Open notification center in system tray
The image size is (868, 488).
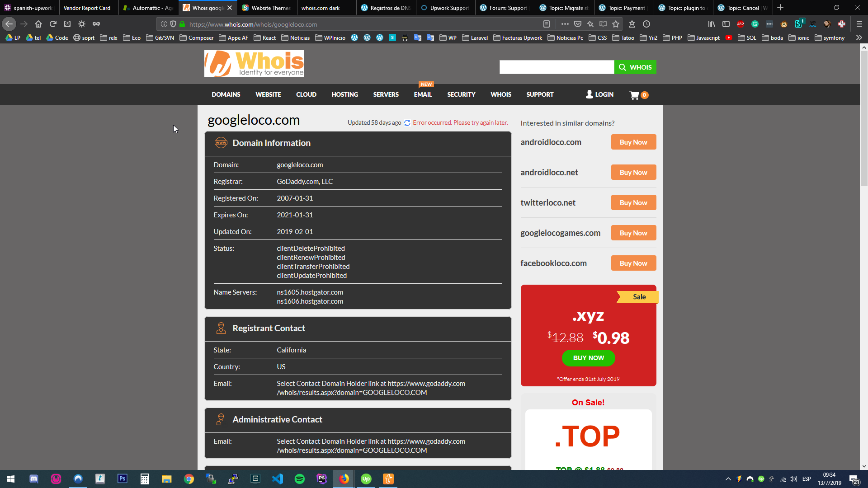(854, 479)
